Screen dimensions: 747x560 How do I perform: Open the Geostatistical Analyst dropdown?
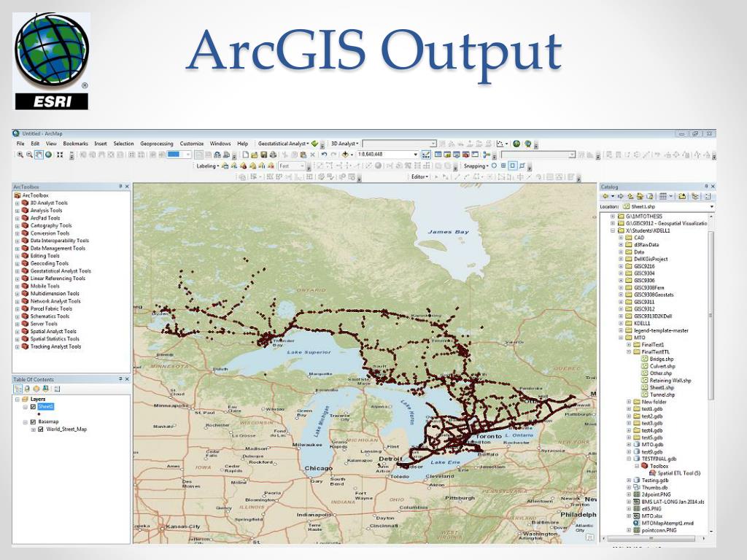(284, 144)
